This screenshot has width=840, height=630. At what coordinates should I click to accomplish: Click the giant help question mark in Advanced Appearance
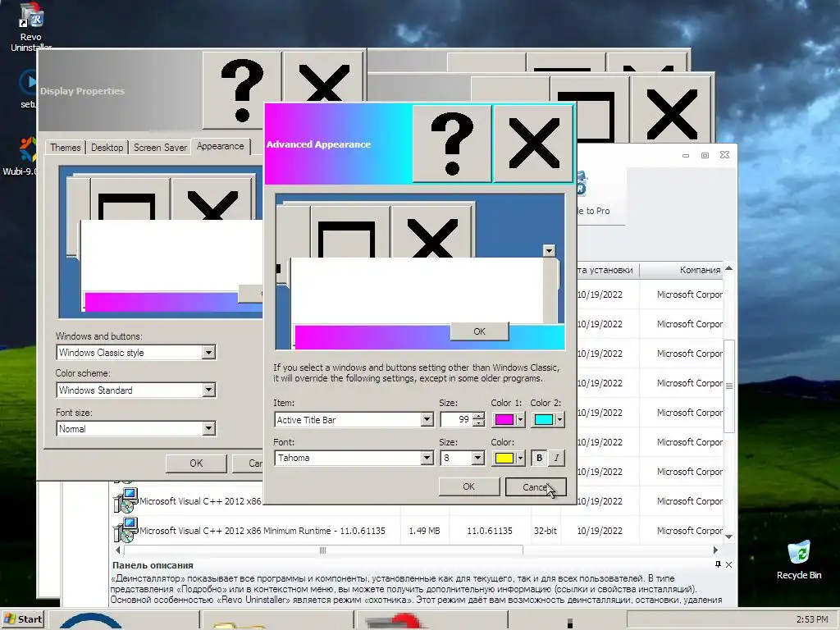(x=452, y=144)
